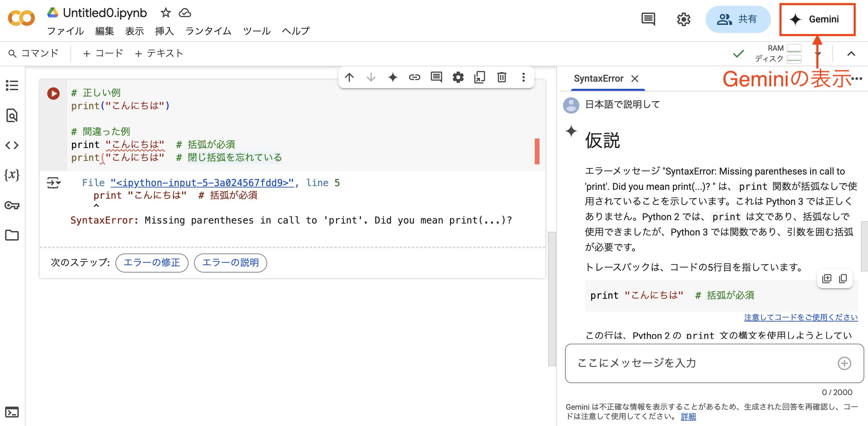Click the plus icon in message box
This screenshot has height=426, width=868.
click(x=845, y=363)
